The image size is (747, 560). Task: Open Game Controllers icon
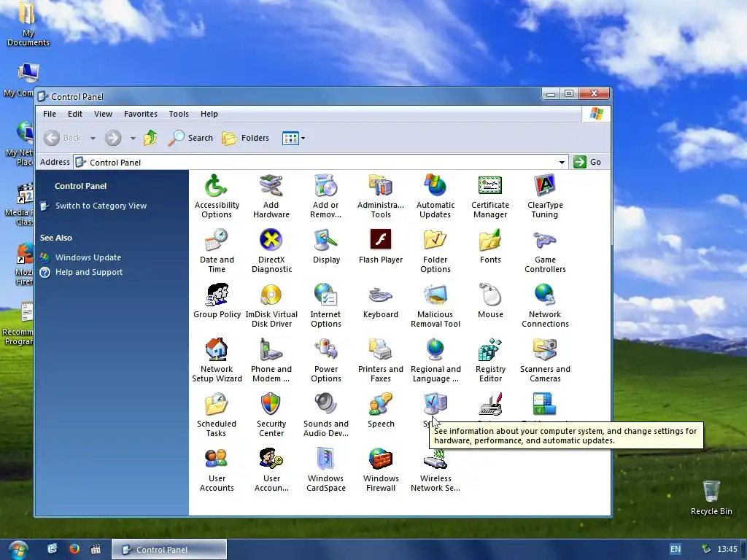545,251
